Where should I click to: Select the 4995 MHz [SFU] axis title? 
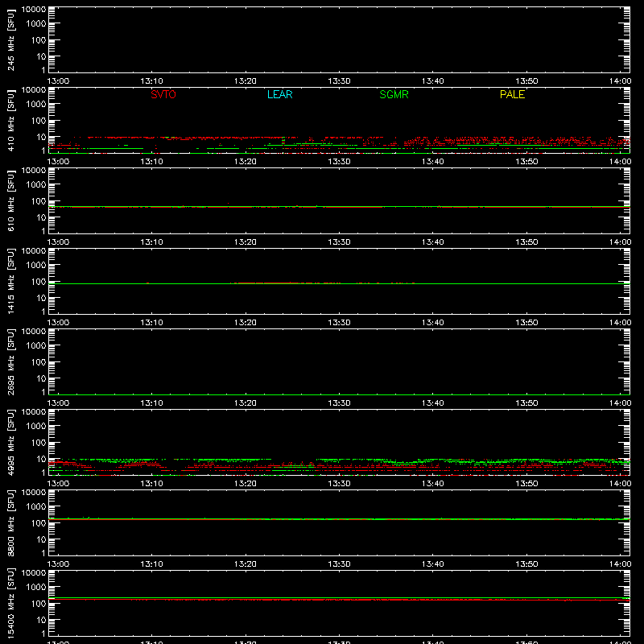10,442
